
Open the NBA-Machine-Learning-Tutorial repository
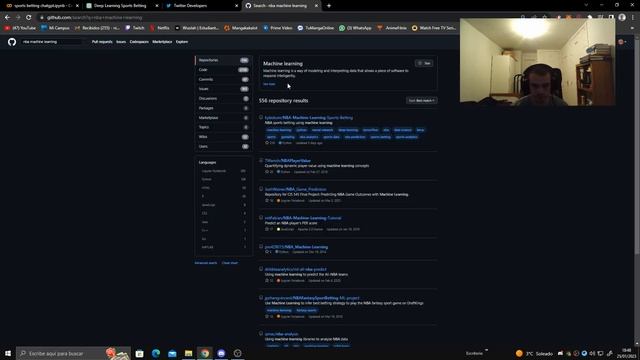pos(303,218)
